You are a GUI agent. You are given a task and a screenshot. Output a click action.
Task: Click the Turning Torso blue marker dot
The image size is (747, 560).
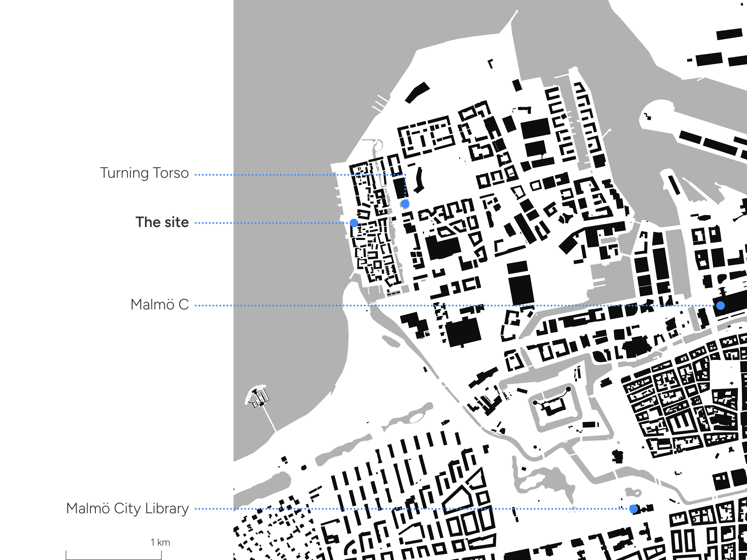[x=405, y=204]
